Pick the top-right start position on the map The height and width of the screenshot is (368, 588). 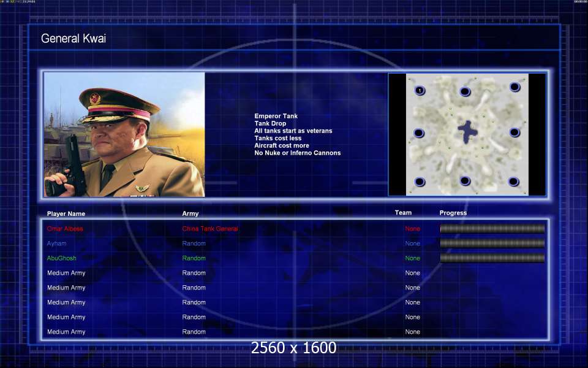[x=515, y=87]
